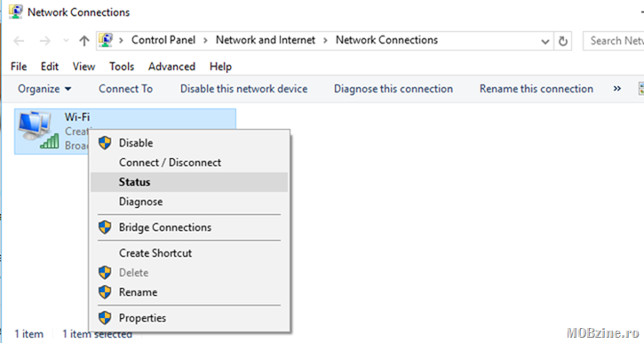The height and width of the screenshot is (343, 644).
Task: Show more toolbar commands via double chevron
Action: pos(616,88)
